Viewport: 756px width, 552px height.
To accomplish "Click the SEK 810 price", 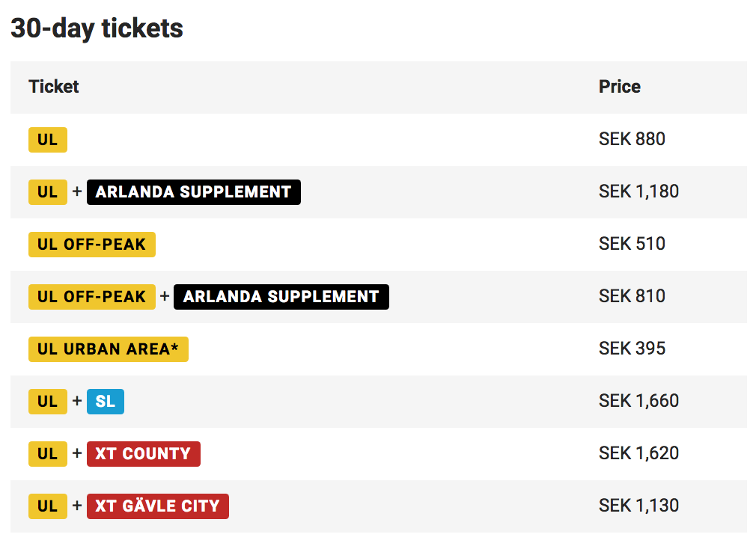I will click(x=632, y=296).
